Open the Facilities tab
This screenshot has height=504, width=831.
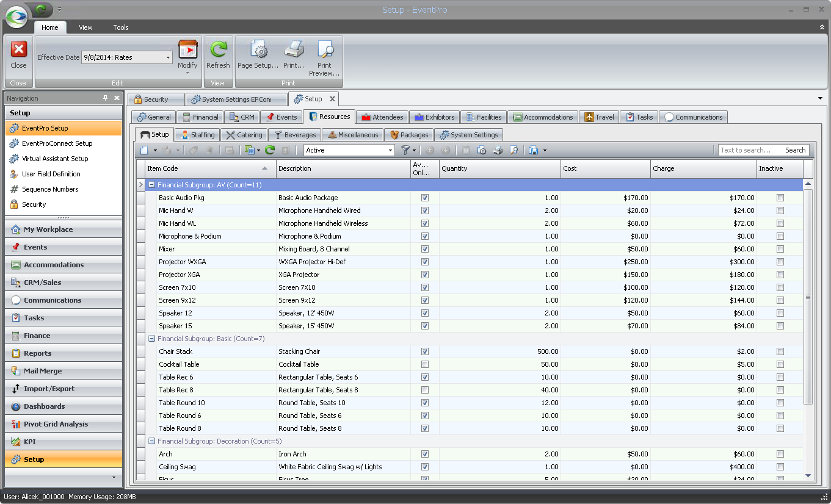tap(482, 117)
